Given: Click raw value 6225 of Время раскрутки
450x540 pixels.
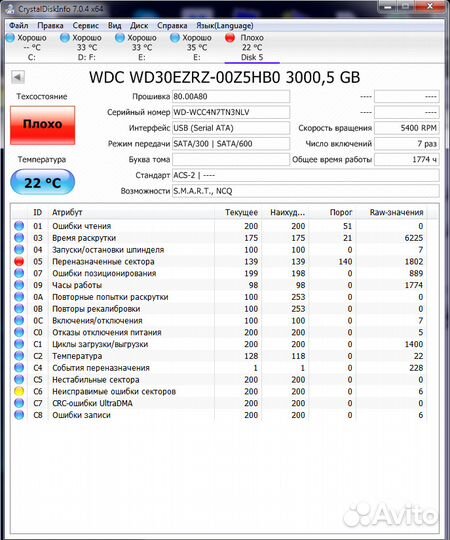Looking at the screenshot, I should coord(414,238).
